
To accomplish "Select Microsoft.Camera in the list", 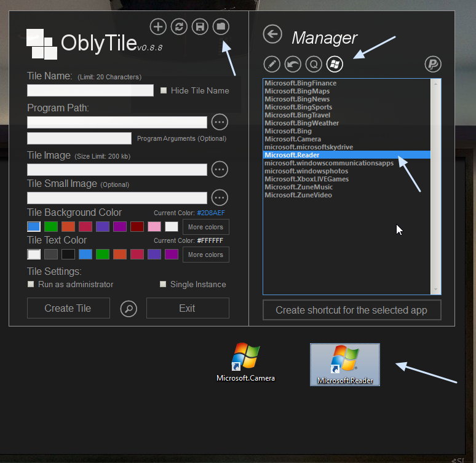I will (x=347, y=139).
